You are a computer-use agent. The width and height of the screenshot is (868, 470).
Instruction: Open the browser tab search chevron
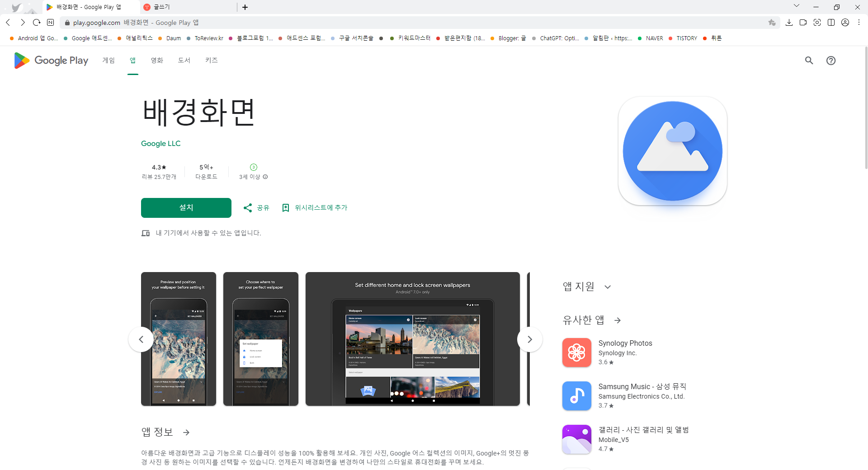coord(797,6)
